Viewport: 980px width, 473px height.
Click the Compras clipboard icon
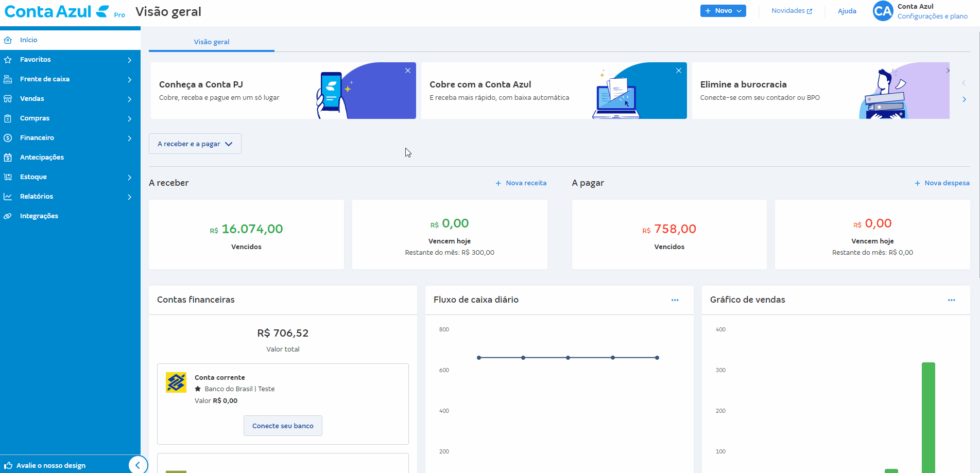(8, 118)
